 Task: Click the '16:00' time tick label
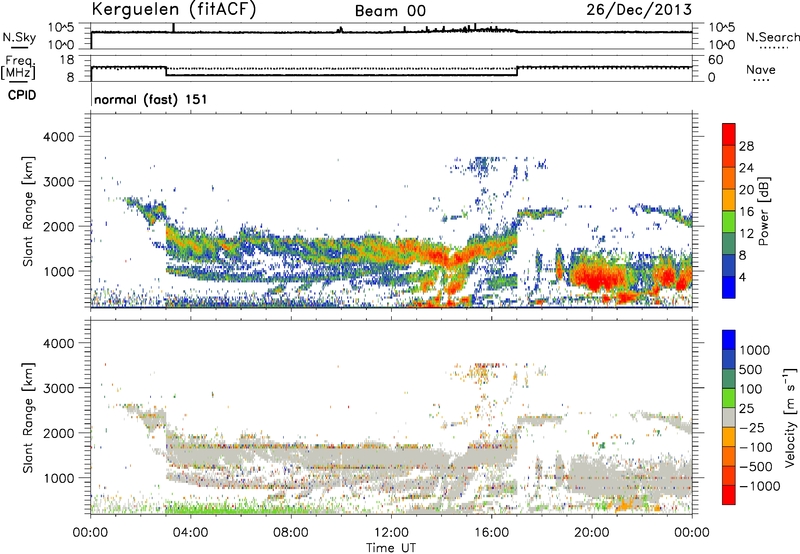(491, 533)
